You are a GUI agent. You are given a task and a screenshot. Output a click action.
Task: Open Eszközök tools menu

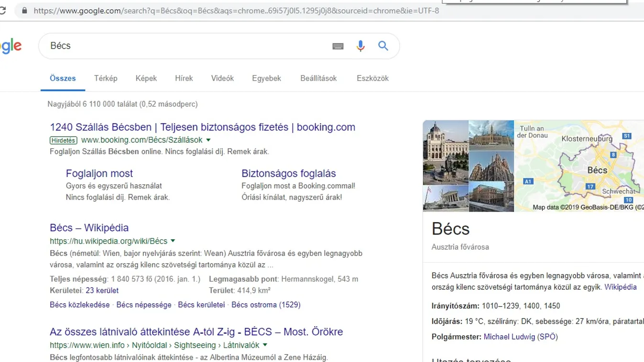(x=372, y=78)
